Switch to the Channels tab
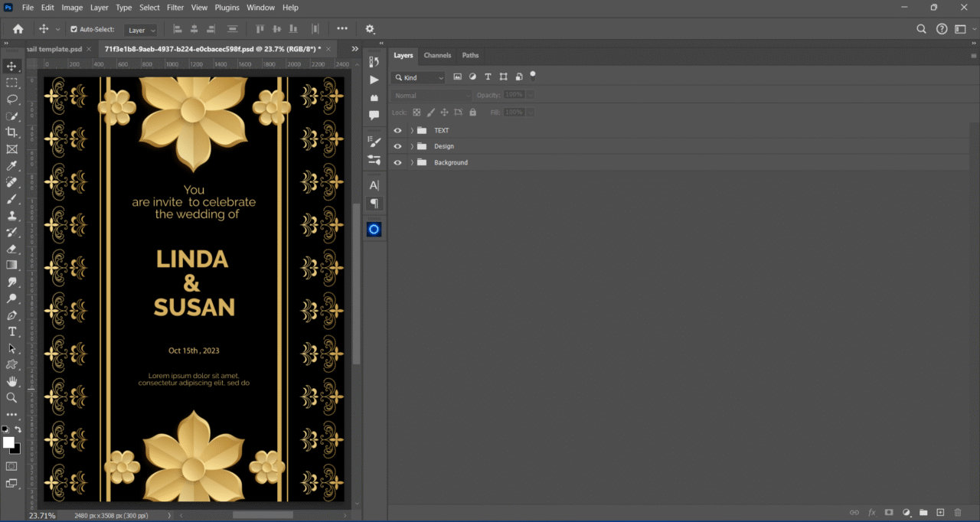 click(x=437, y=55)
